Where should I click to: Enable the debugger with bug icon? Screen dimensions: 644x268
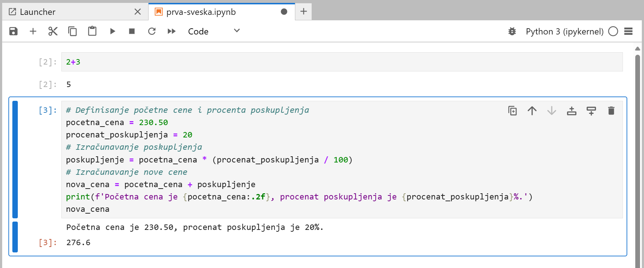[512, 31]
